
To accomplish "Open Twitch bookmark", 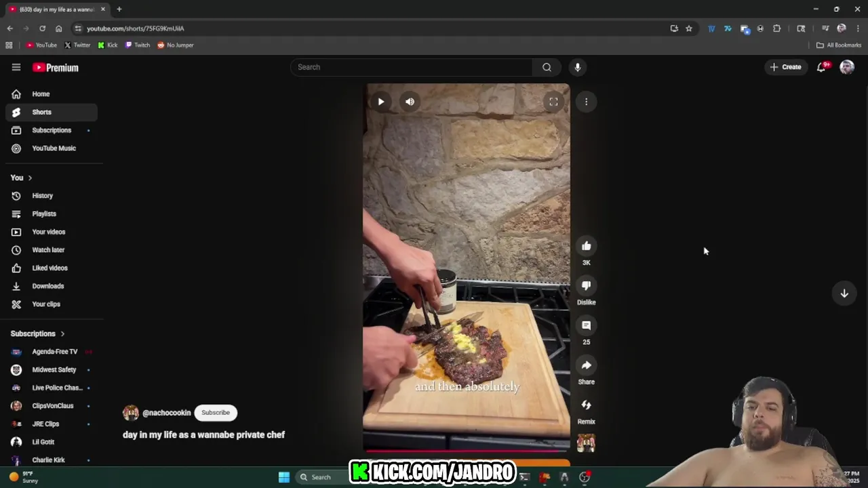I will 138,45.
